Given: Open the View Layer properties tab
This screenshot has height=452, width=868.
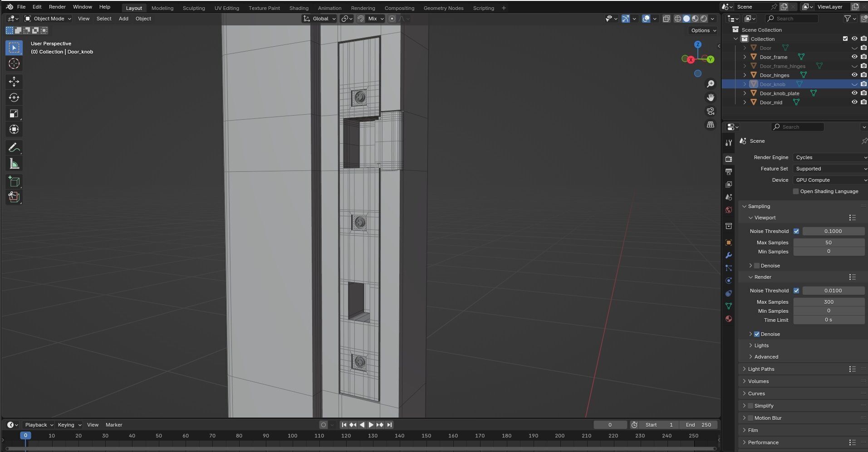Looking at the screenshot, I should (x=729, y=185).
